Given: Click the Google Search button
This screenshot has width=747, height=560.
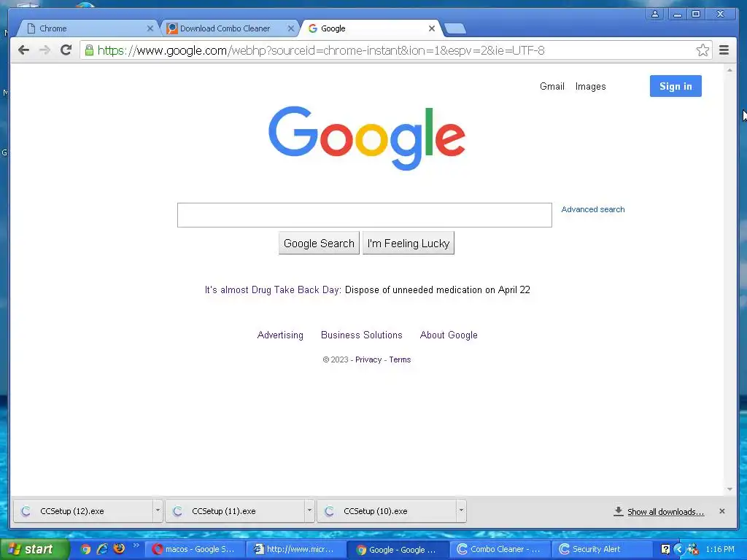Looking at the screenshot, I should pyautogui.click(x=319, y=244).
